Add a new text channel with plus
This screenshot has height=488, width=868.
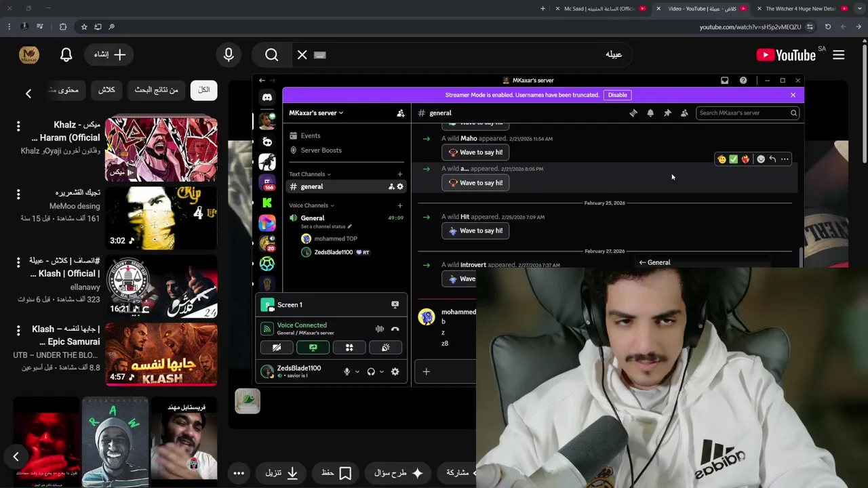pos(400,174)
